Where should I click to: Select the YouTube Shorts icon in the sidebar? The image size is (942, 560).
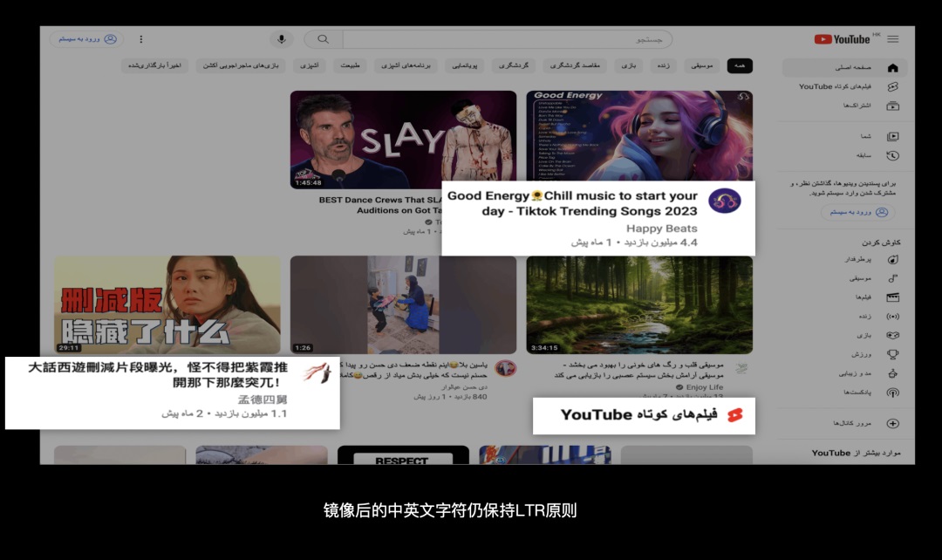(891, 86)
